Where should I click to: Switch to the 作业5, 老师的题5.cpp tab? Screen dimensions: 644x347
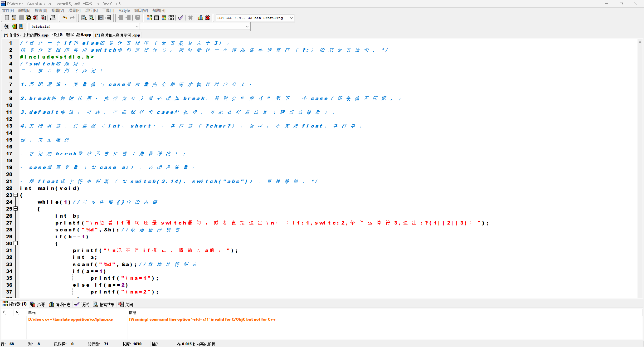26,35
